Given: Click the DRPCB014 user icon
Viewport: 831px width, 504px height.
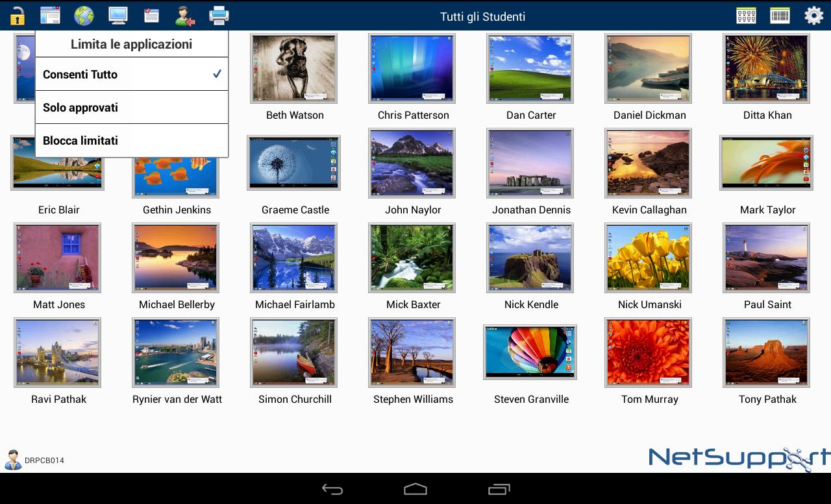Looking at the screenshot, I should coord(13,460).
